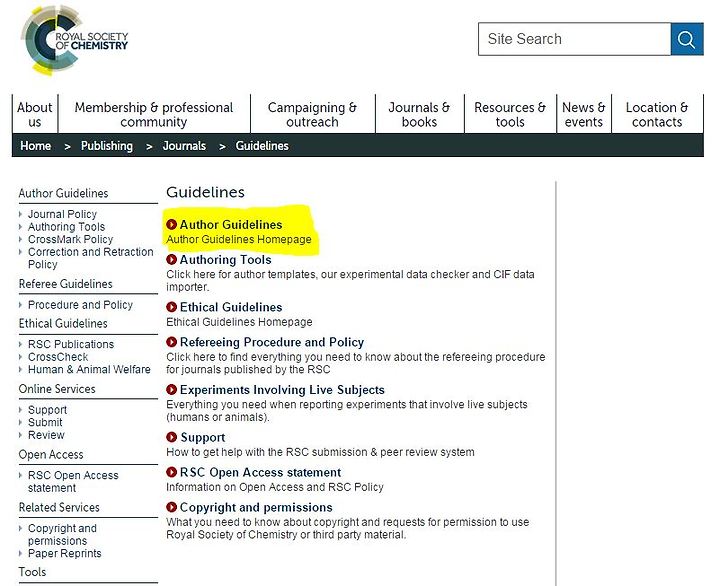Open Experiments Involving Live Subjects link

click(x=282, y=390)
